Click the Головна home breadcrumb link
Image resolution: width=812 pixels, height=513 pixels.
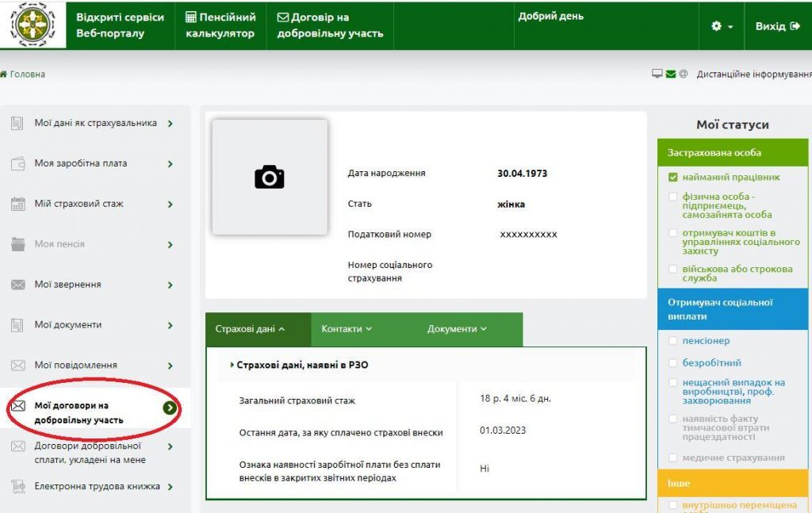click(x=24, y=74)
